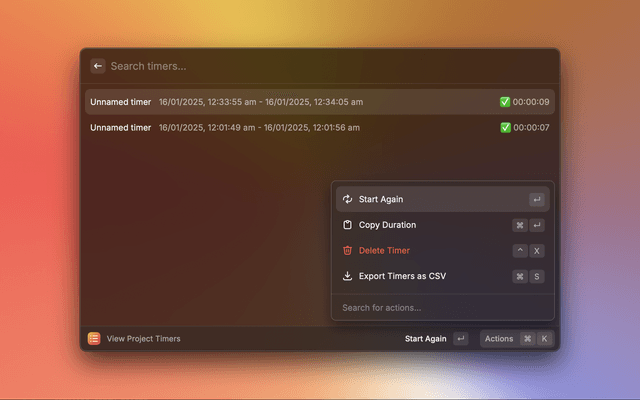Image resolution: width=640 pixels, height=400 pixels.
Task: Click the Search for actions field
Action: point(440,307)
